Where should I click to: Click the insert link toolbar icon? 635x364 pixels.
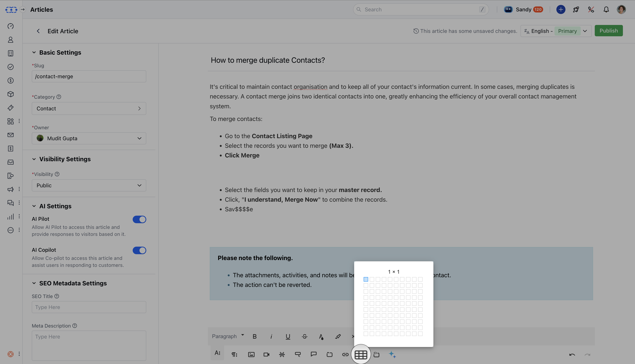[x=345, y=354]
